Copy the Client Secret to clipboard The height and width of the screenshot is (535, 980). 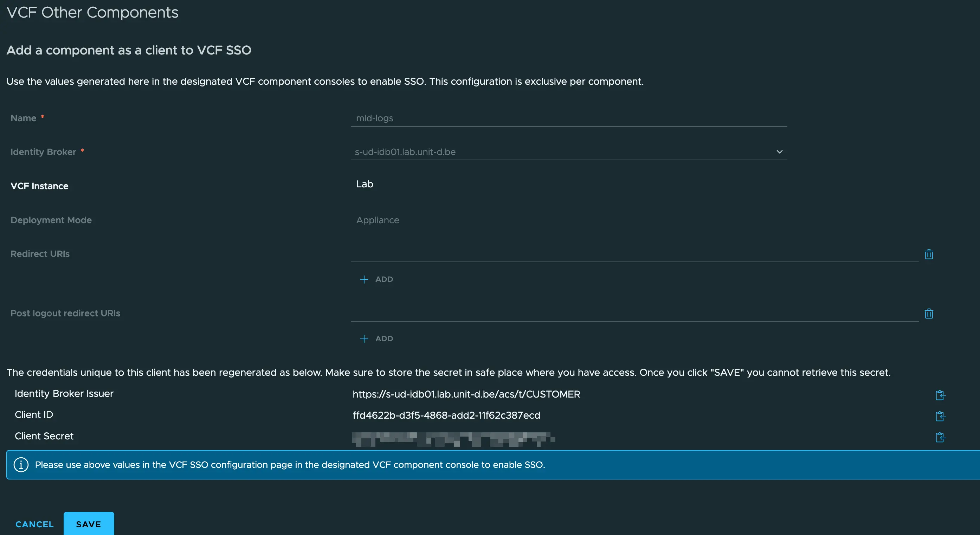tap(940, 437)
